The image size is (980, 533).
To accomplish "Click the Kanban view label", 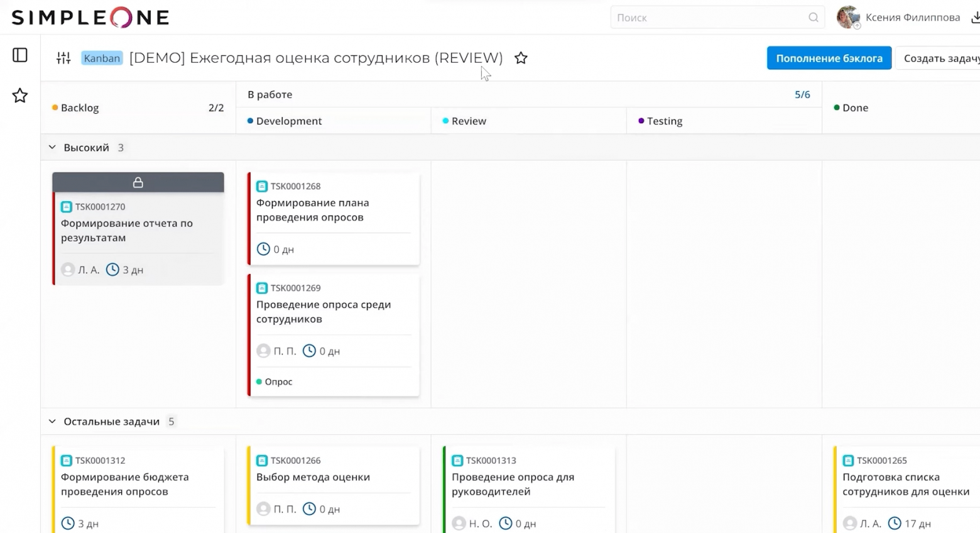I will pos(101,57).
